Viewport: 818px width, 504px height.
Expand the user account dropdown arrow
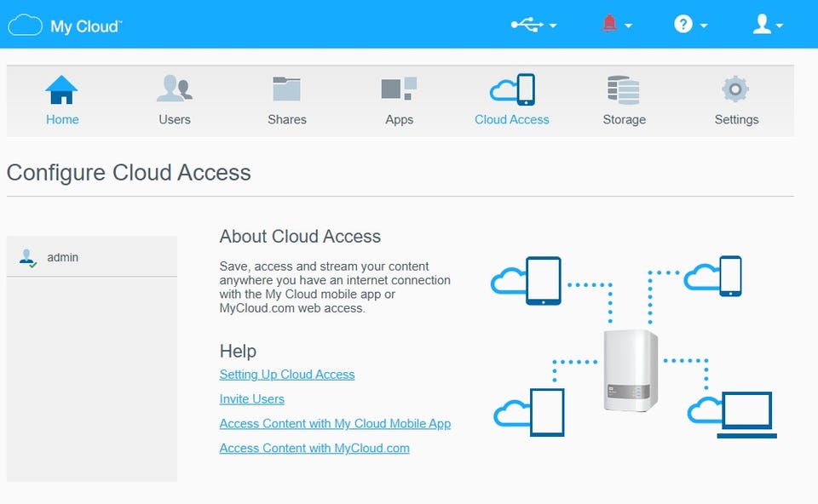click(780, 26)
